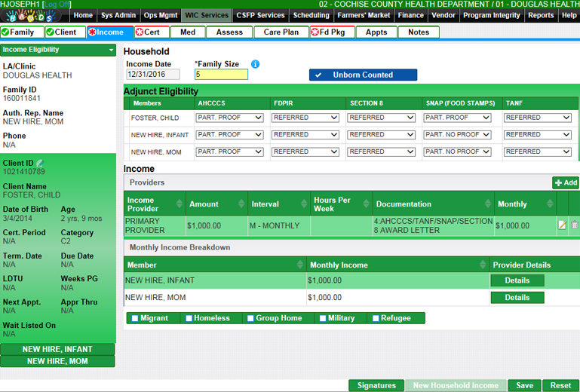
Task: Expand the Income Eligibility panel dropdown
Action: pos(112,50)
